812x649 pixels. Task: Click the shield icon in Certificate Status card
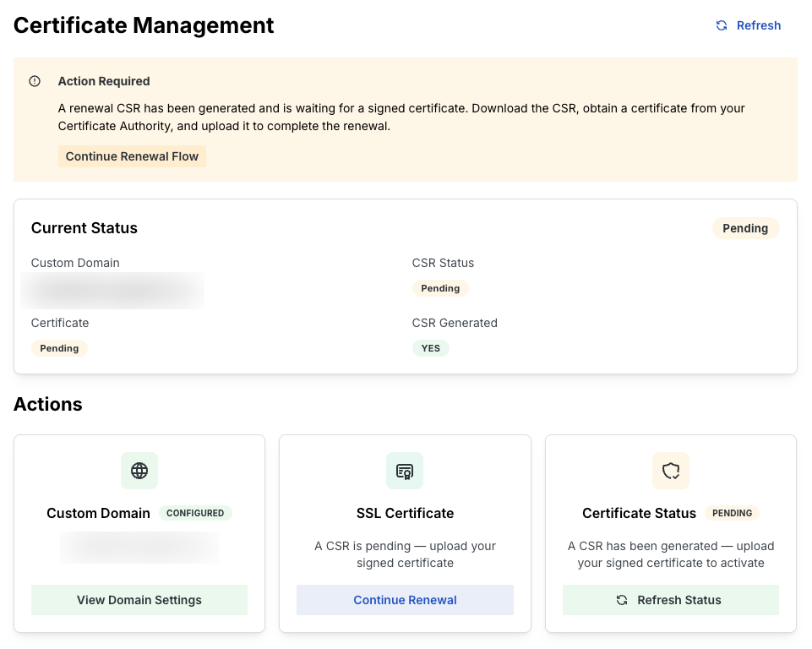tap(671, 471)
